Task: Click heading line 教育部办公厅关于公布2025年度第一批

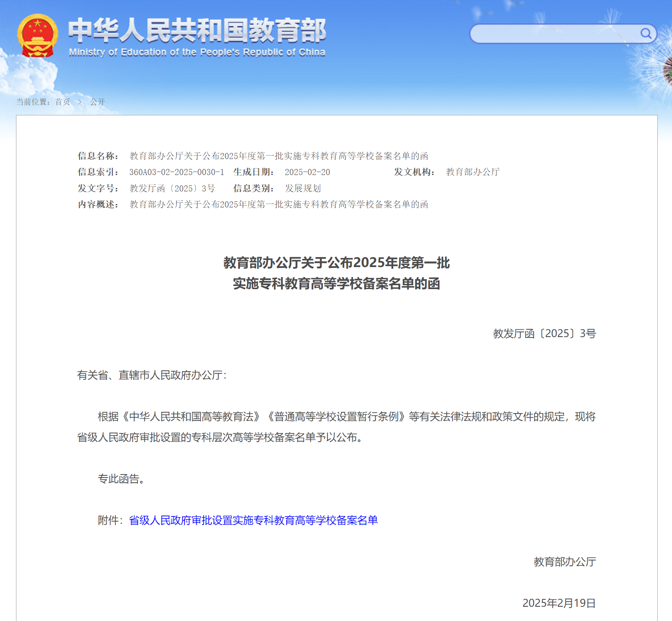Action: click(x=337, y=263)
